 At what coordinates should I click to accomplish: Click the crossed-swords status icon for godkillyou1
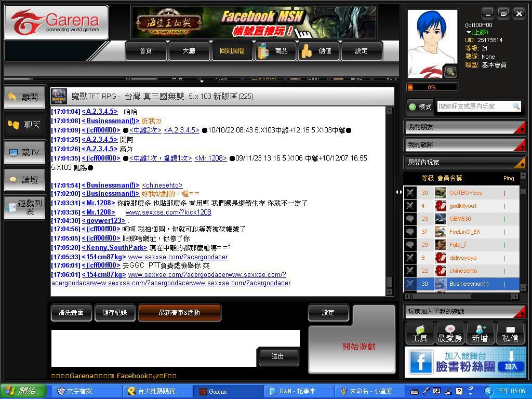(410, 206)
